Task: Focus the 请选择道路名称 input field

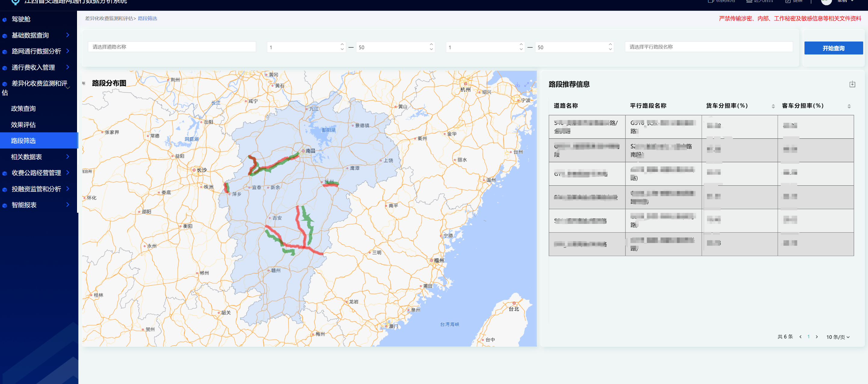Action: point(172,47)
